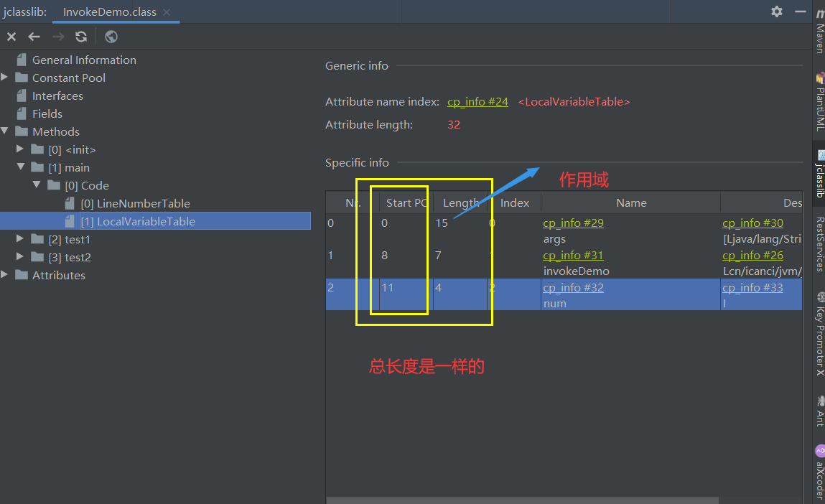825x504 pixels.
Task: Select Methods tree item
Action: point(56,131)
